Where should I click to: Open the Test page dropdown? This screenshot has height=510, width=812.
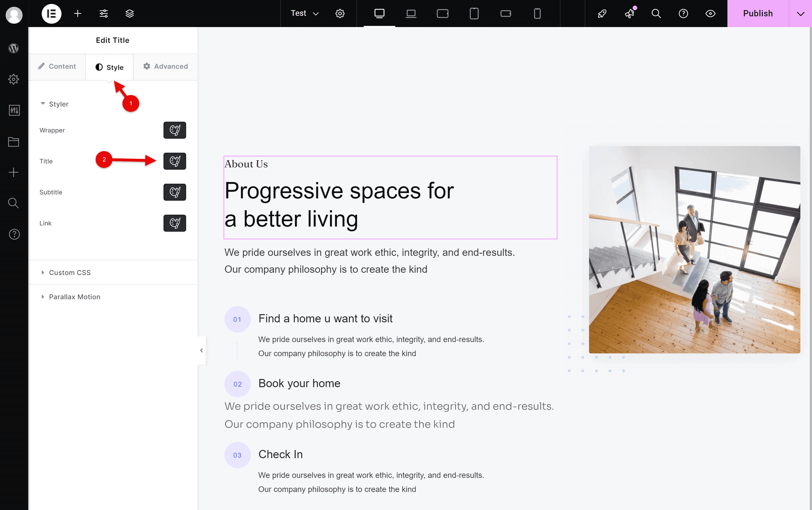[x=304, y=14]
